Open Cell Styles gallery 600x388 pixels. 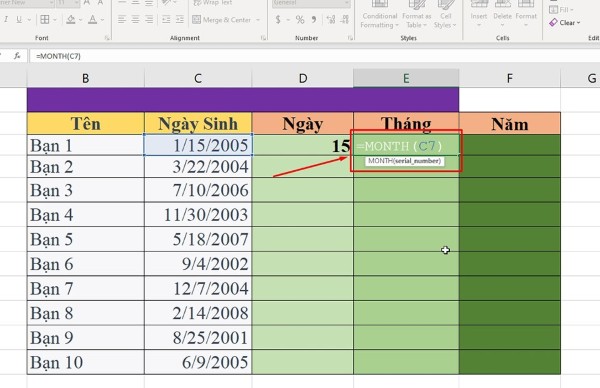click(445, 15)
